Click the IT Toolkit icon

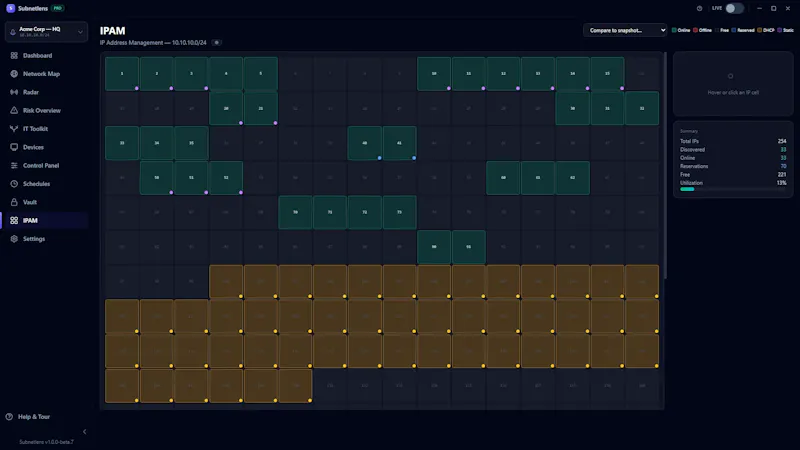(x=14, y=129)
